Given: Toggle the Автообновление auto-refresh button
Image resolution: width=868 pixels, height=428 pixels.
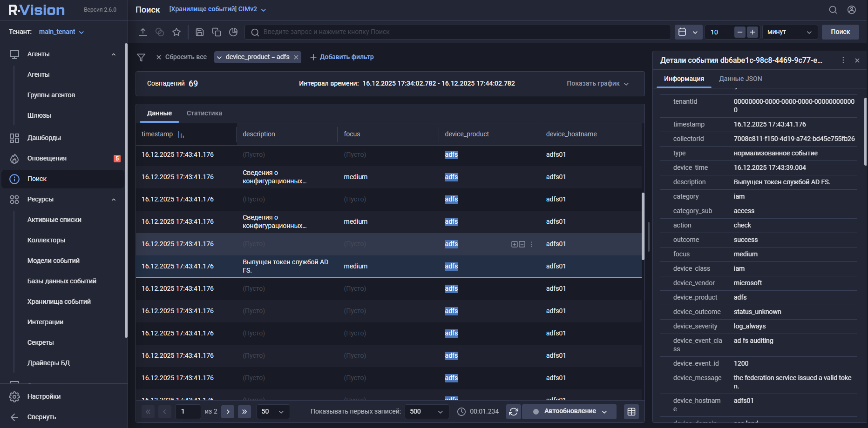Looking at the screenshot, I should (x=569, y=412).
